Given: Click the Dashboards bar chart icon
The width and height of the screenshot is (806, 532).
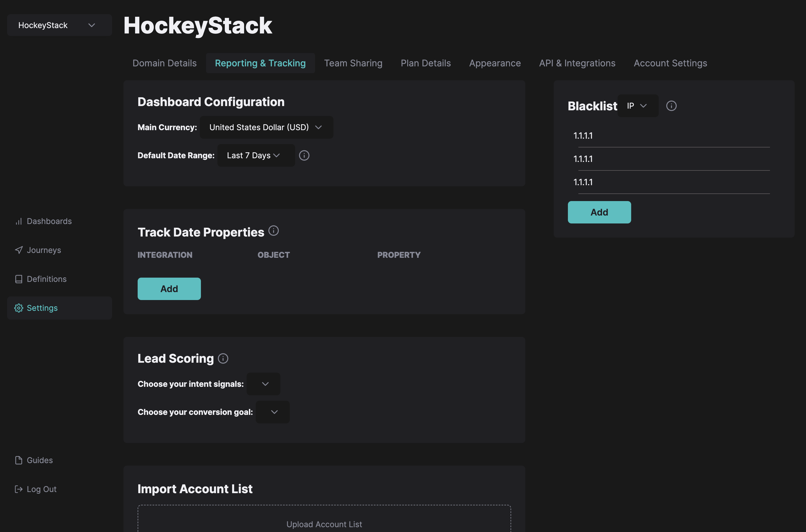Looking at the screenshot, I should tap(19, 221).
